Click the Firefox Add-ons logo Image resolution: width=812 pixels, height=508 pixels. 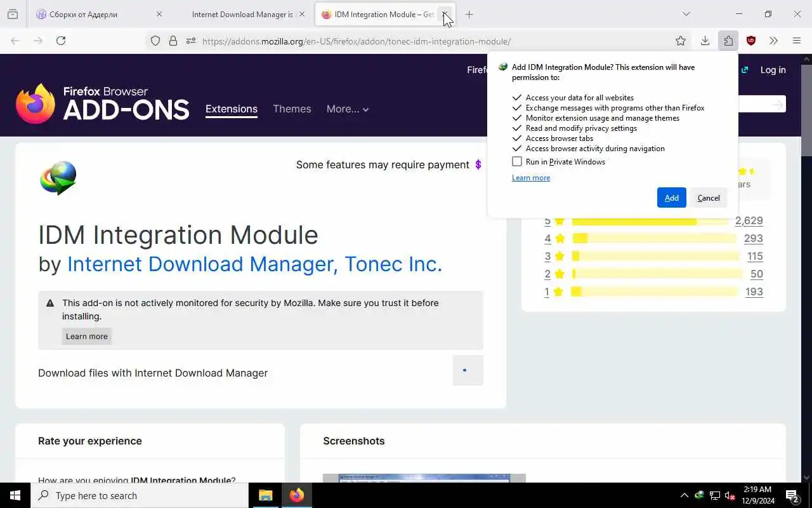coord(102,104)
